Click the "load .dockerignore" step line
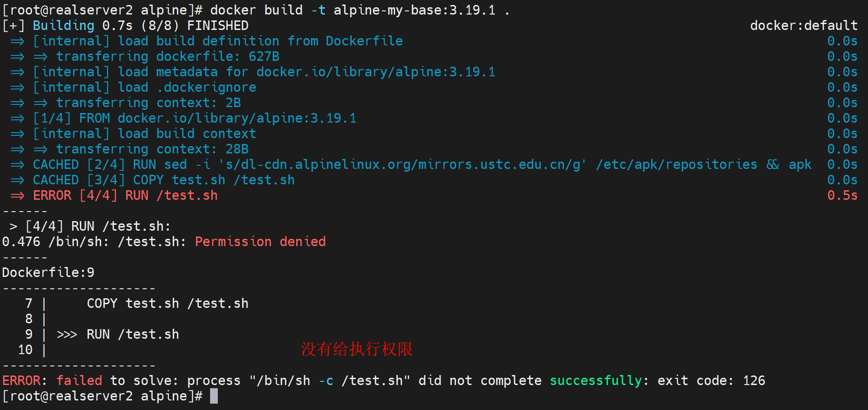 [x=187, y=87]
